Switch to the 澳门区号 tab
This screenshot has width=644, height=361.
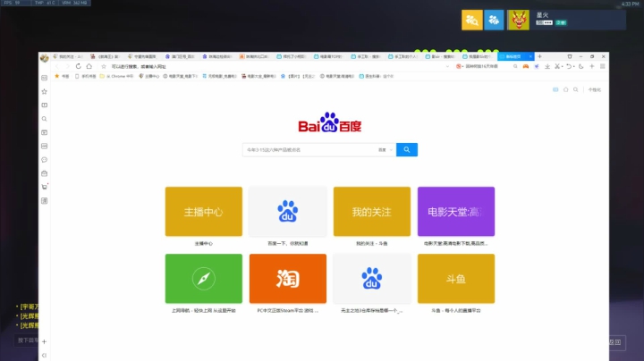[x=180, y=56]
